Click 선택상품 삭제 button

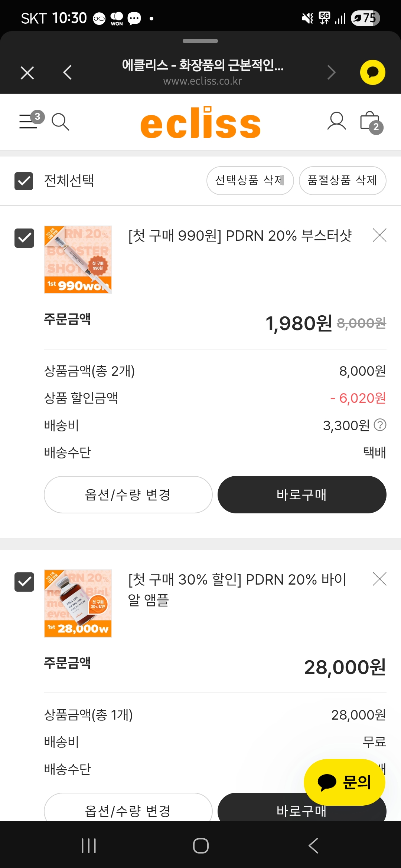pyautogui.click(x=250, y=181)
